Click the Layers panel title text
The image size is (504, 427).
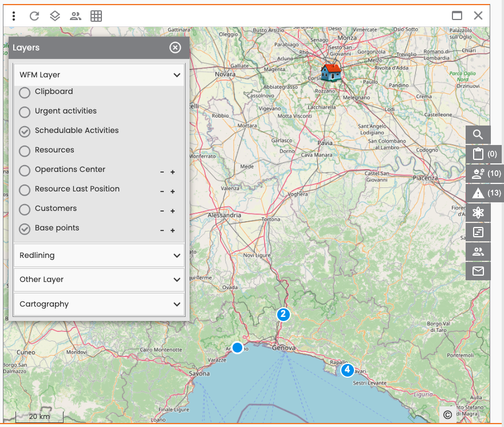(x=26, y=48)
